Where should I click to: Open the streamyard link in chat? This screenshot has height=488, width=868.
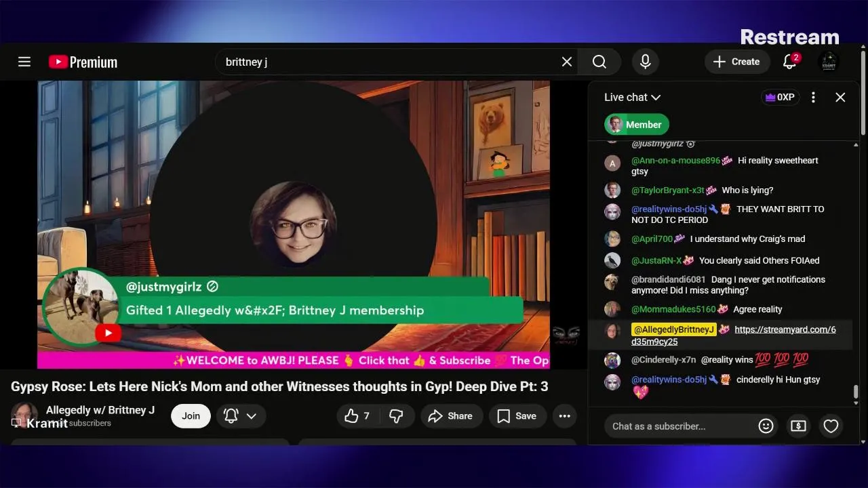click(x=733, y=335)
